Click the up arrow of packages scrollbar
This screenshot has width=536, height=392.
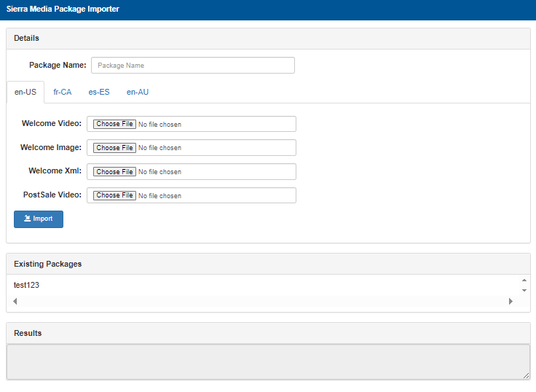click(524, 280)
